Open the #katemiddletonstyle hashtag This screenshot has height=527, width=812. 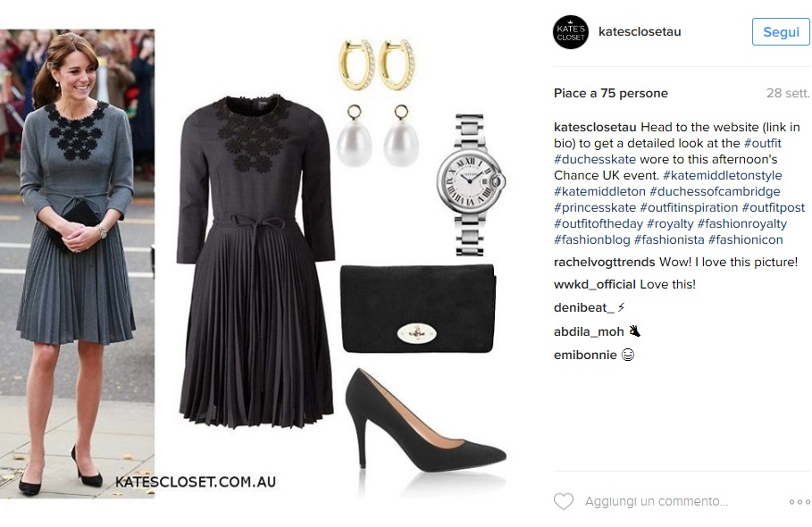(723, 175)
